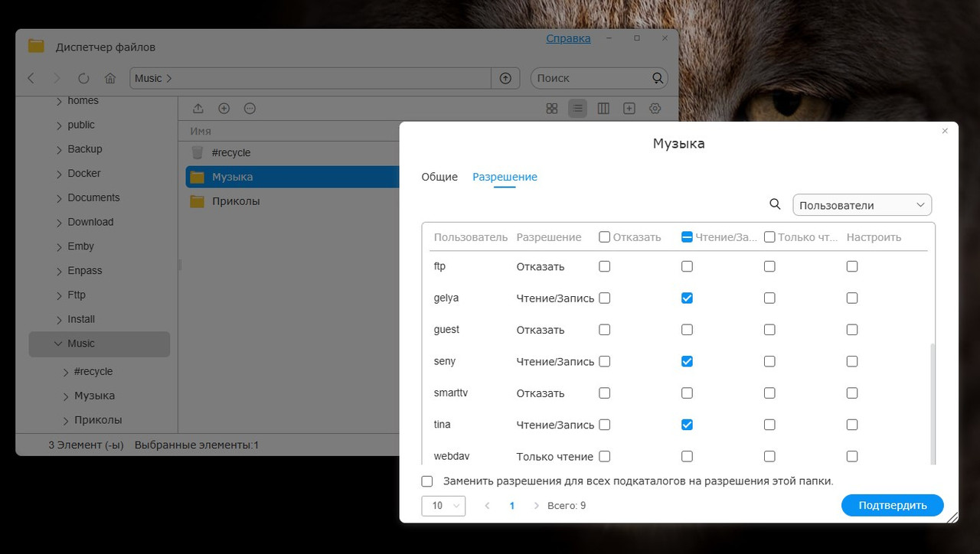This screenshot has height=554, width=980.
Task: Toggle the Только чтение header checkbox
Action: [769, 237]
